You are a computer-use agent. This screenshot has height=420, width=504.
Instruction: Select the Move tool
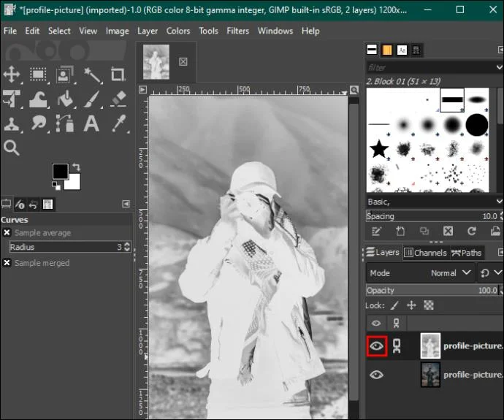click(x=12, y=75)
